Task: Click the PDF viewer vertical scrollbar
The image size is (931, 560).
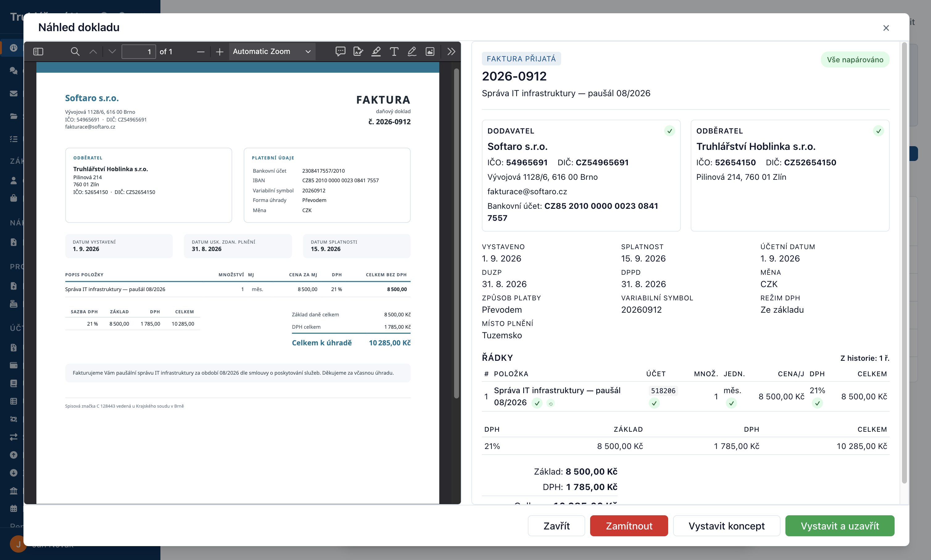Action: pos(456,233)
